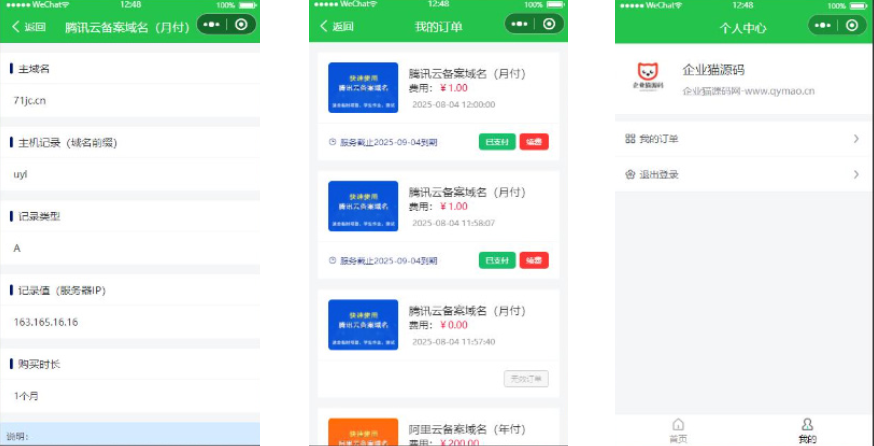Tap the timestamp 2025-08-04 11:57:40

[x=453, y=342]
